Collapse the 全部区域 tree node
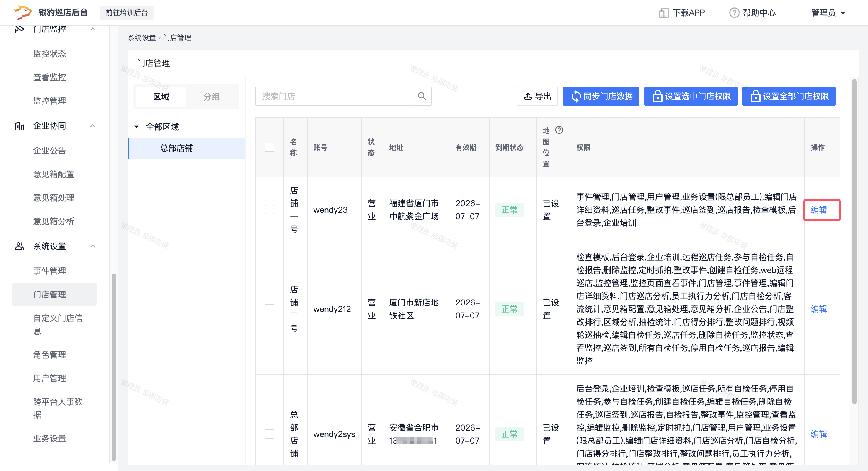This screenshot has height=471, width=868. pos(136,127)
